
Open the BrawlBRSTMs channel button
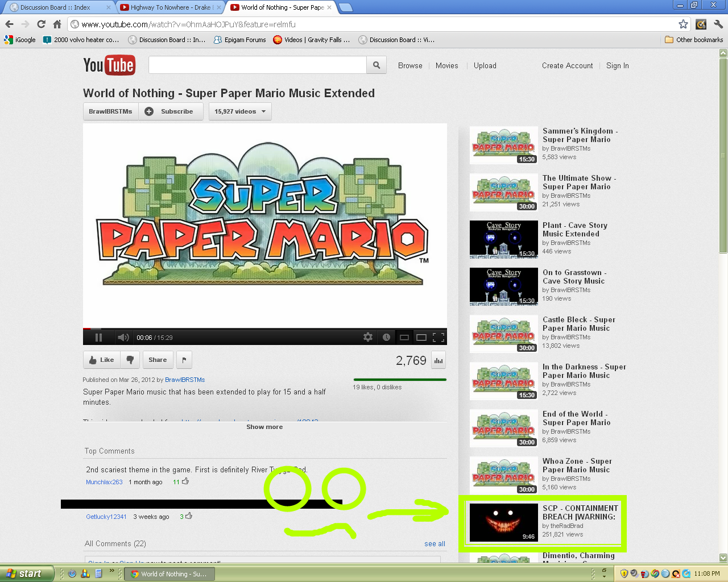click(x=110, y=111)
